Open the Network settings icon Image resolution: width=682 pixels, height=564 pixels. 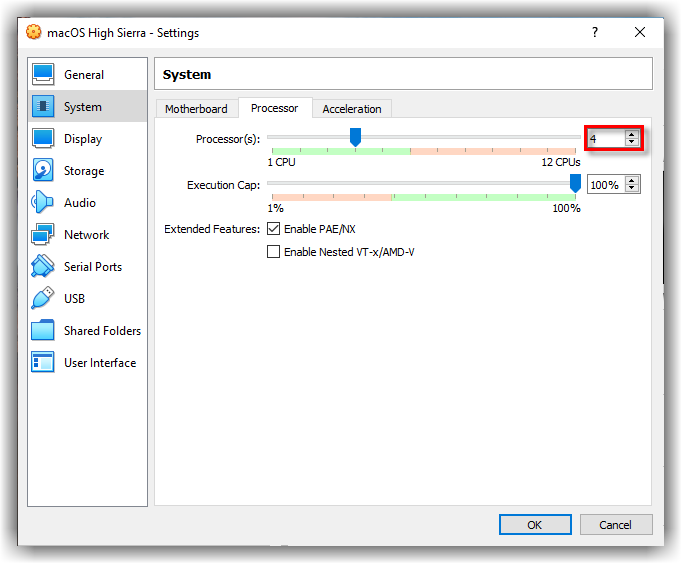point(43,235)
